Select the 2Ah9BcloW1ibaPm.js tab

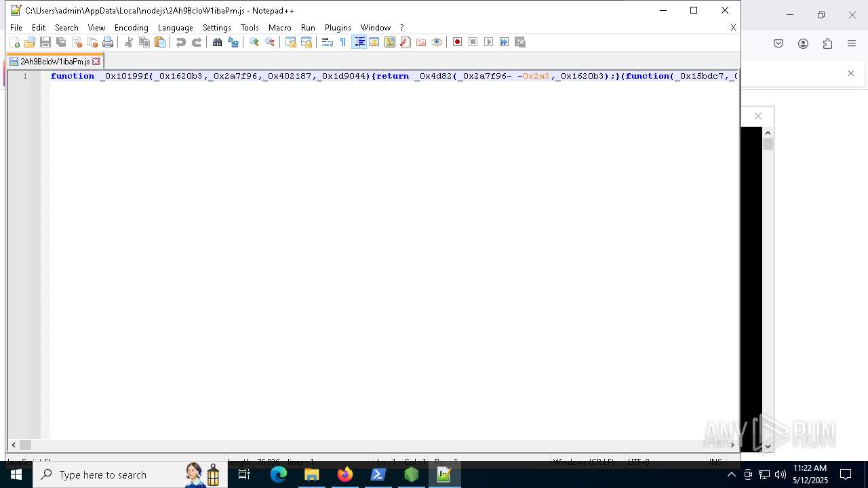click(54, 61)
